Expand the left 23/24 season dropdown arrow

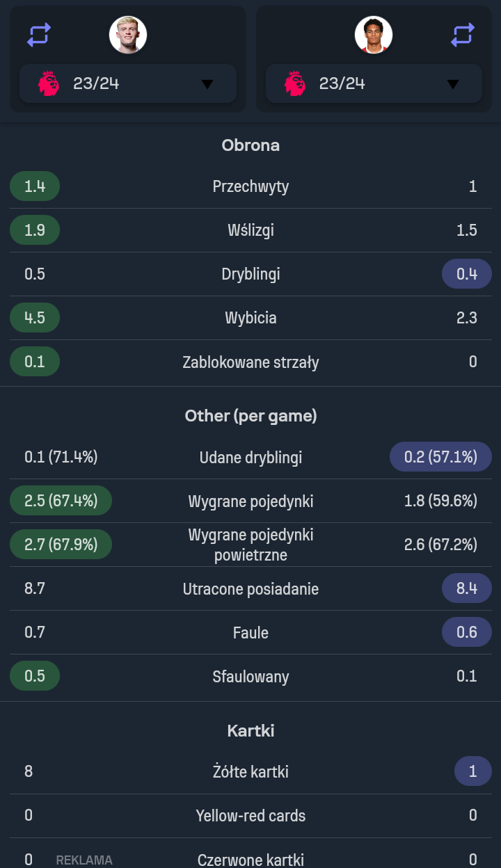207,84
